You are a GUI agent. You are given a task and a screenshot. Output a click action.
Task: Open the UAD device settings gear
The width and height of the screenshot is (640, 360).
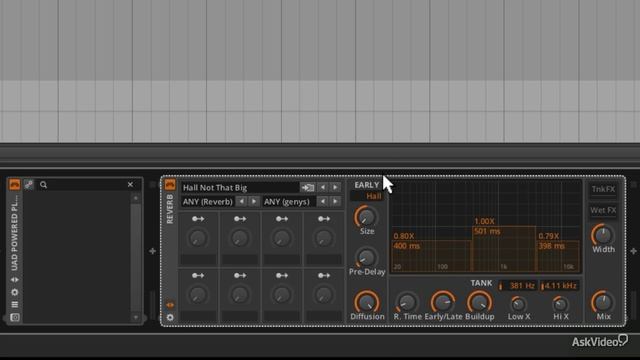click(15, 292)
